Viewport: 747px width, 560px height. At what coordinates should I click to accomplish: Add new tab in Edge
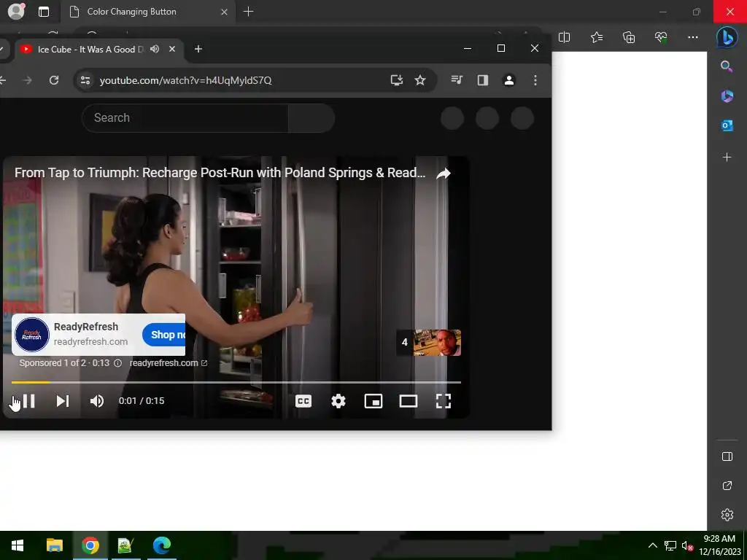point(248,12)
